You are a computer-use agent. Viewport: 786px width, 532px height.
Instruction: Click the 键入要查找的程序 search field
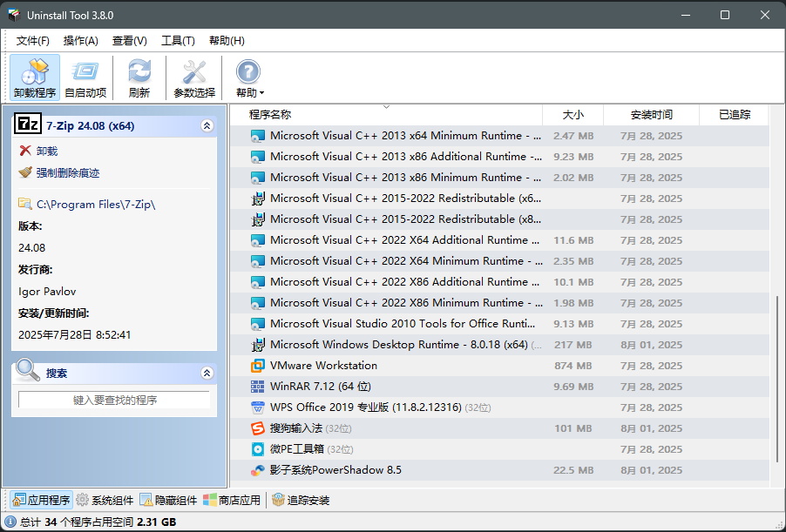tap(113, 401)
